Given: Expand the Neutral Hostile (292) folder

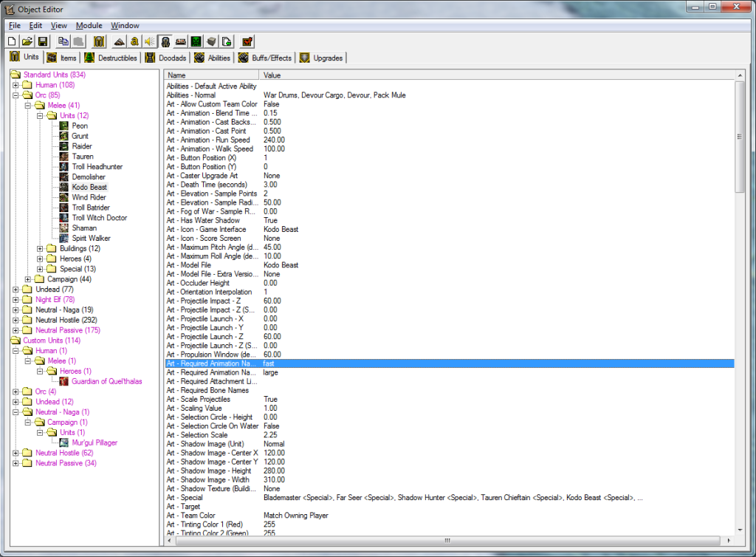Looking at the screenshot, I should click(x=16, y=320).
